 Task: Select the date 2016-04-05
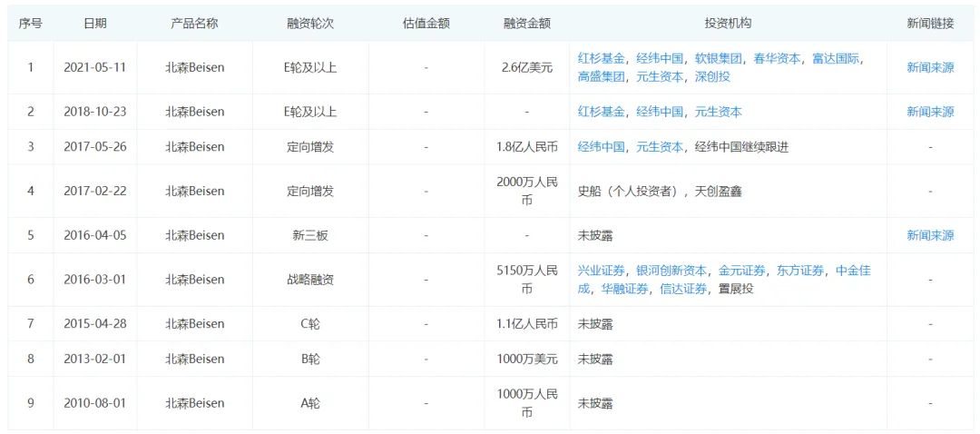coord(95,235)
